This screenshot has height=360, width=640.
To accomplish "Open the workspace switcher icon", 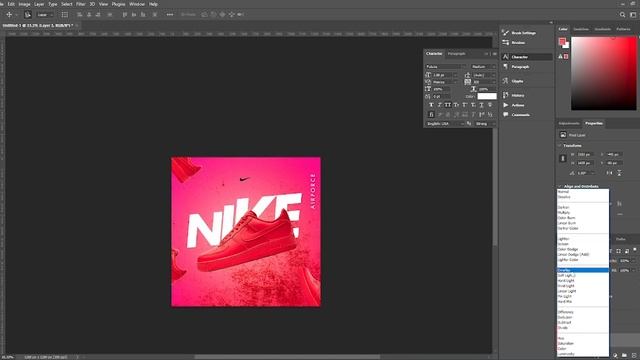I will coord(633,15).
